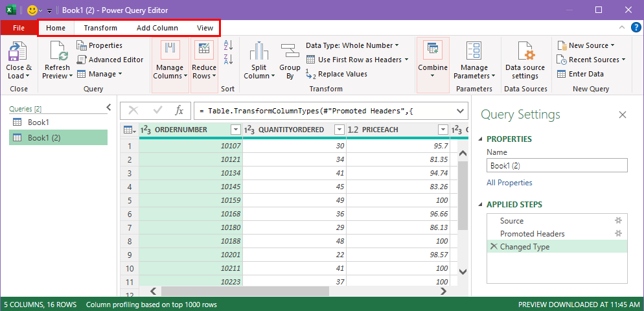Image resolution: width=644 pixels, height=311 pixels.
Task: Cancel formula edit with X icon
Action: tap(133, 110)
